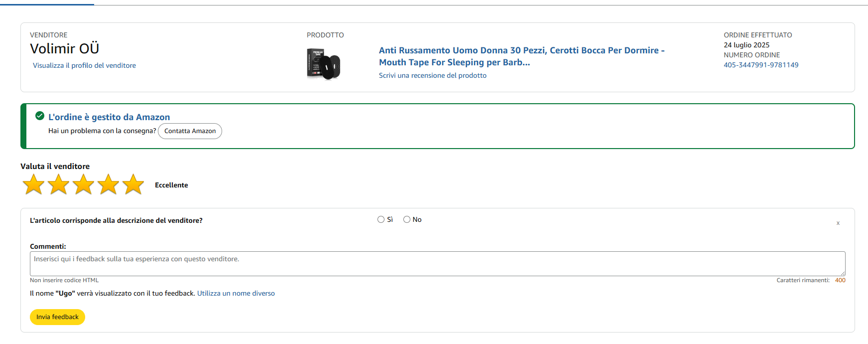This screenshot has height=344, width=868.
Task: Click L'ordine è gestito da Amazon heading
Action: click(109, 117)
